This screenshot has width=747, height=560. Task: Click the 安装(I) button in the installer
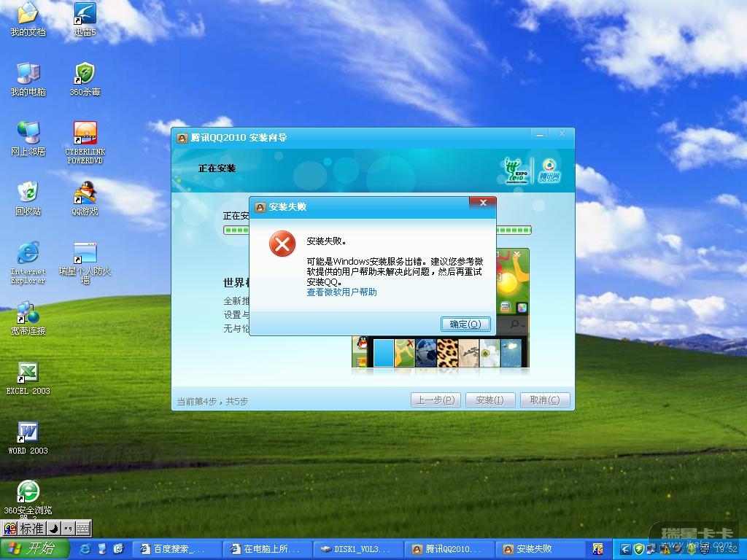(x=489, y=400)
